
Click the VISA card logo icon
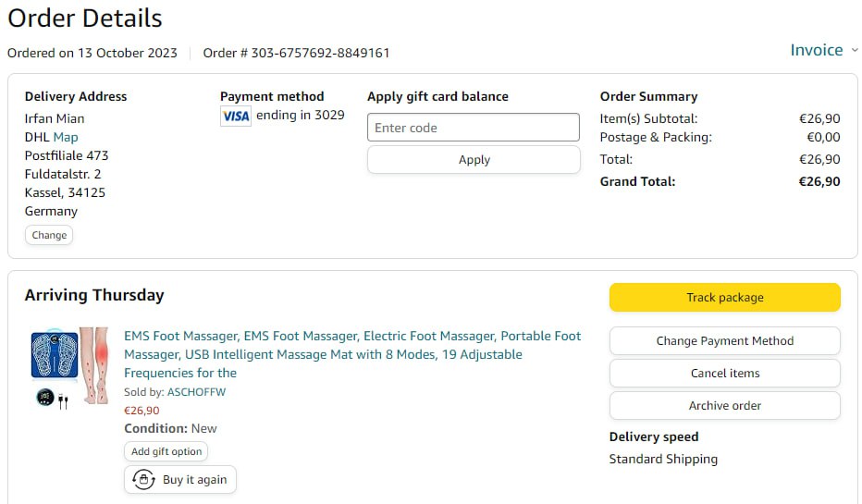(x=236, y=117)
